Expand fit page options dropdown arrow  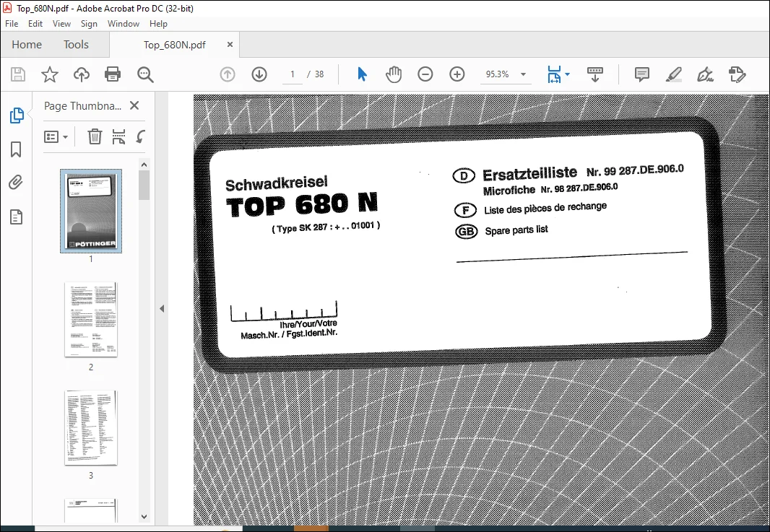point(567,74)
